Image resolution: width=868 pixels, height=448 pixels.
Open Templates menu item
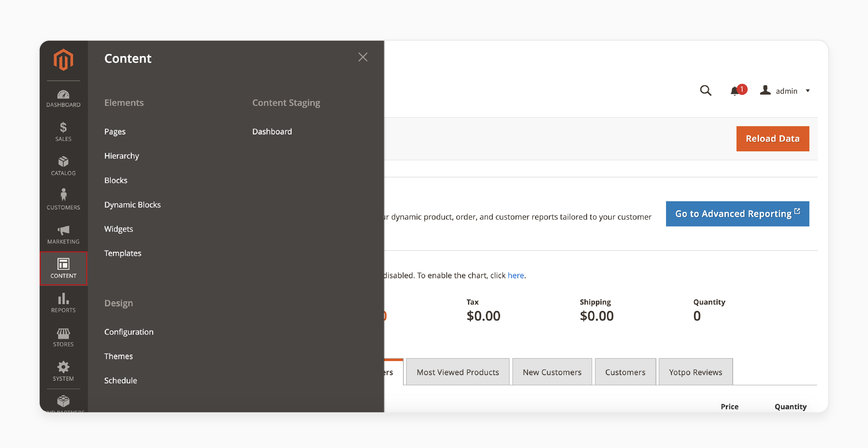[123, 253]
